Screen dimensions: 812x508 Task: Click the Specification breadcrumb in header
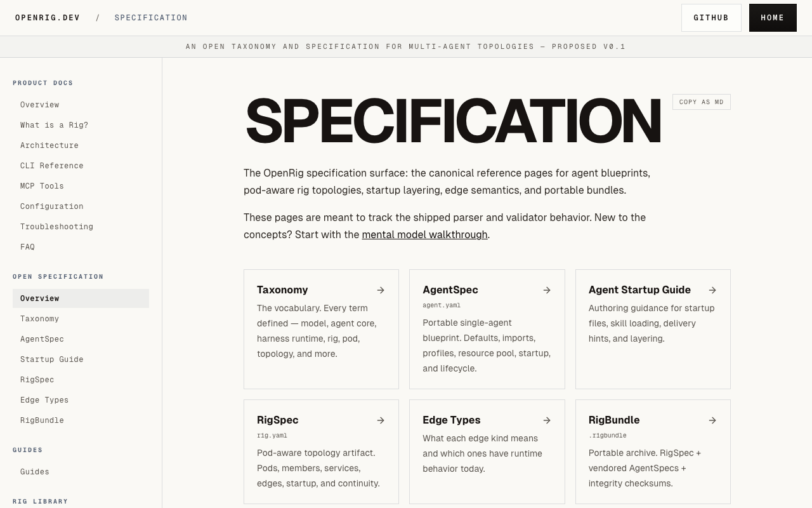point(151,18)
